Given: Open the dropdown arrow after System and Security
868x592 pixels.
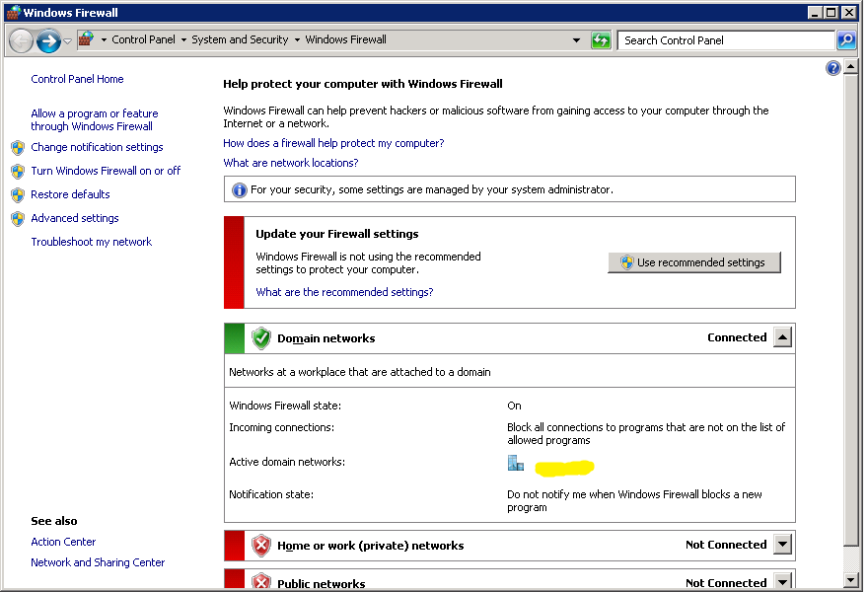Looking at the screenshot, I should (x=297, y=39).
